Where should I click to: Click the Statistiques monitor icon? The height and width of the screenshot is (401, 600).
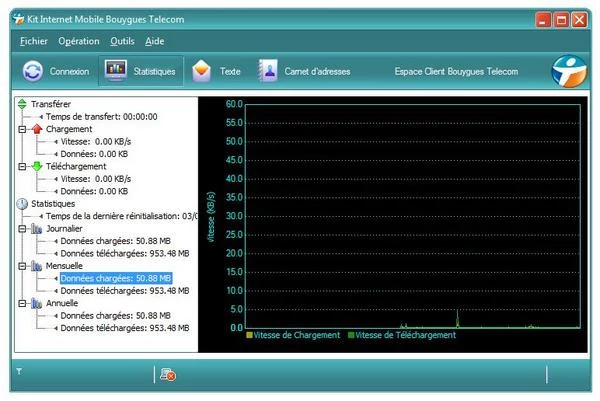[x=116, y=70]
